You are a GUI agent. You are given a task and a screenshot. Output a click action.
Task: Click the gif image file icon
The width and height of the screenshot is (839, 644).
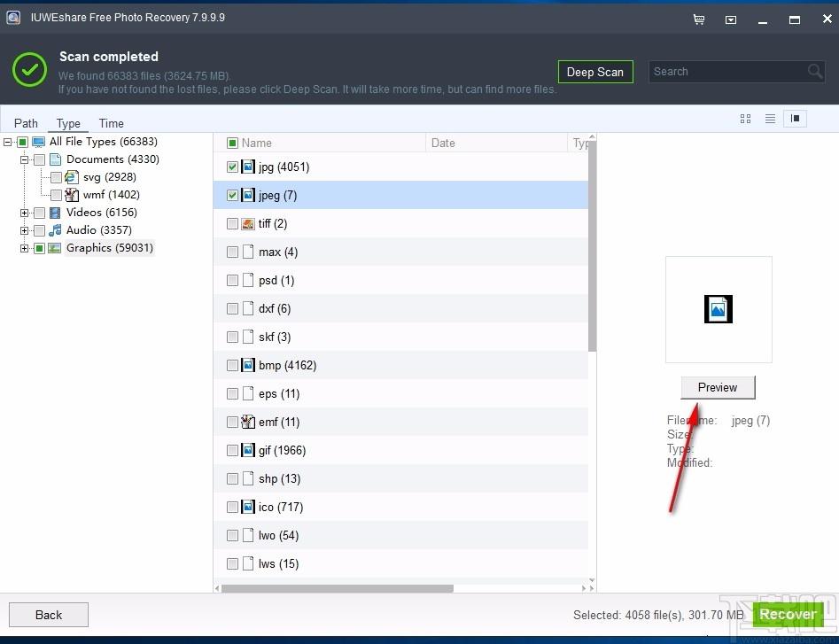(248, 450)
